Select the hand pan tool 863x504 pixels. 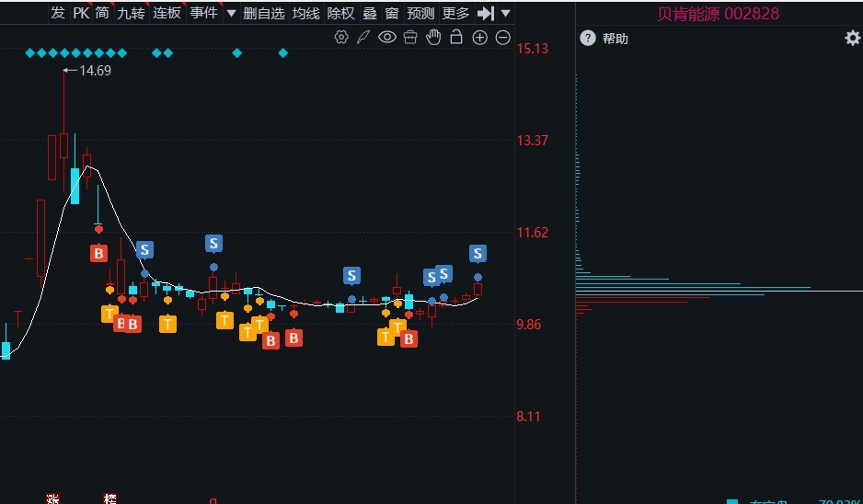point(433,38)
